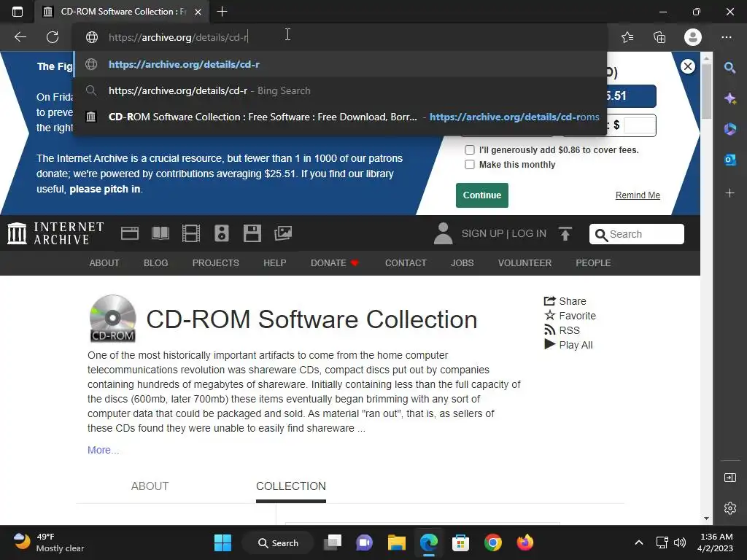This screenshot has width=747, height=560.
Task: Select the cd-roms history suggestion
Action: [340, 117]
